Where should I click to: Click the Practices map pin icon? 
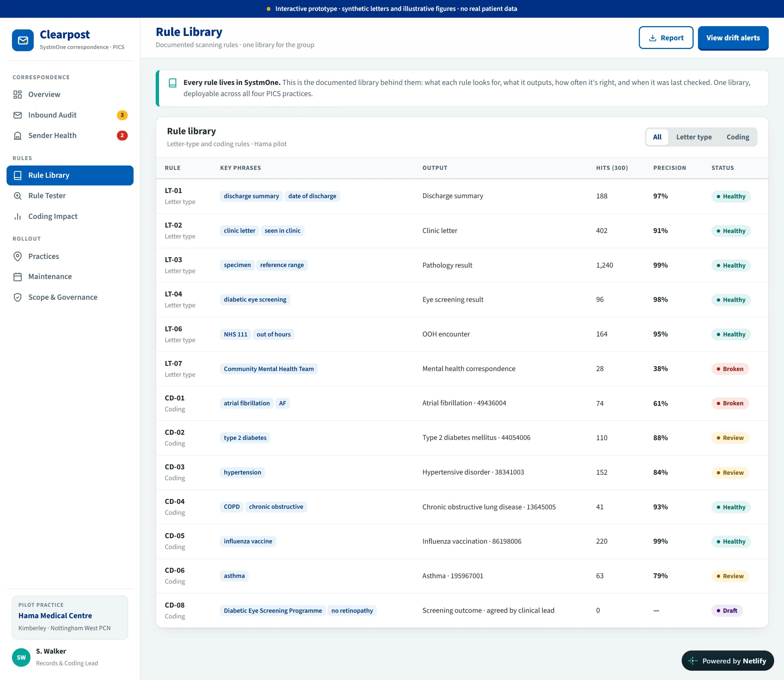pos(17,256)
